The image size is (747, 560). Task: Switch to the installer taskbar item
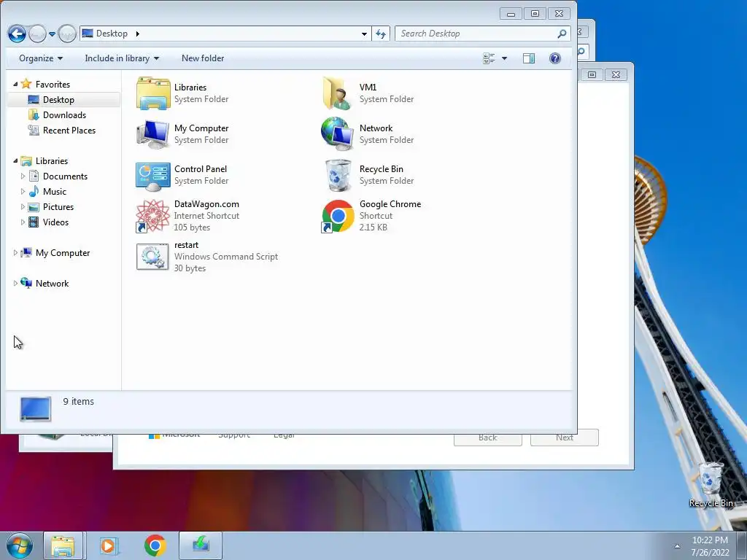click(201, 545)
